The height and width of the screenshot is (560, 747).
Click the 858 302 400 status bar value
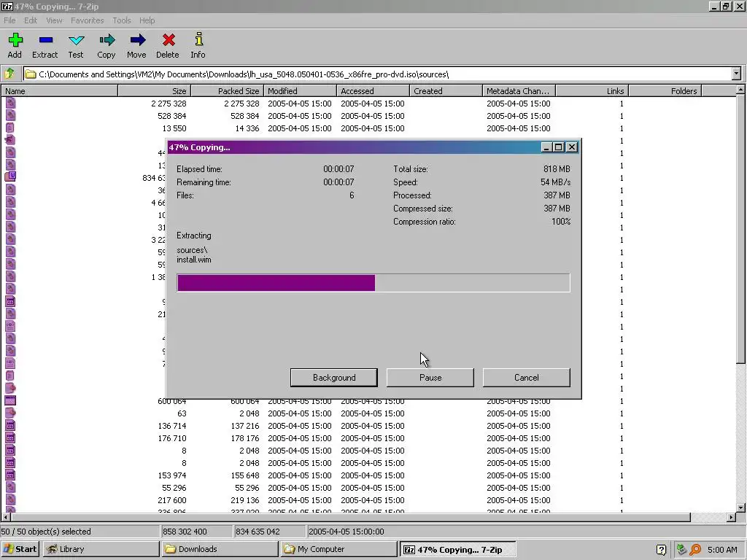[185, 532]
